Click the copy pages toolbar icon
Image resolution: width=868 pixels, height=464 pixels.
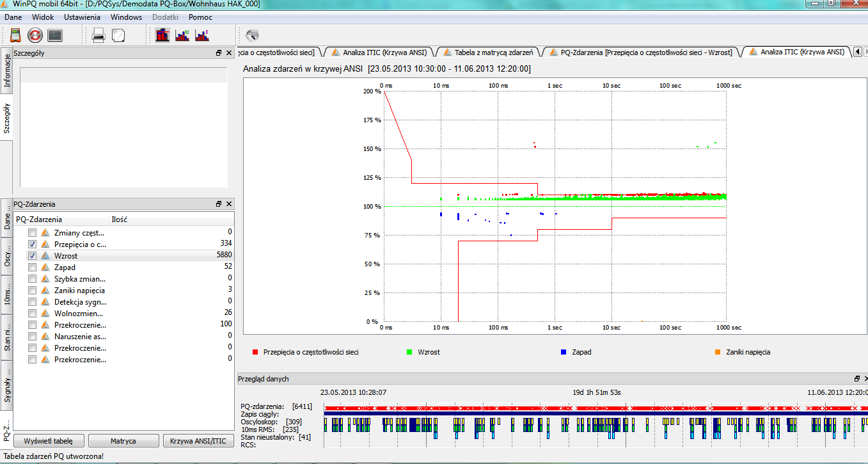[x=118, y=35]
